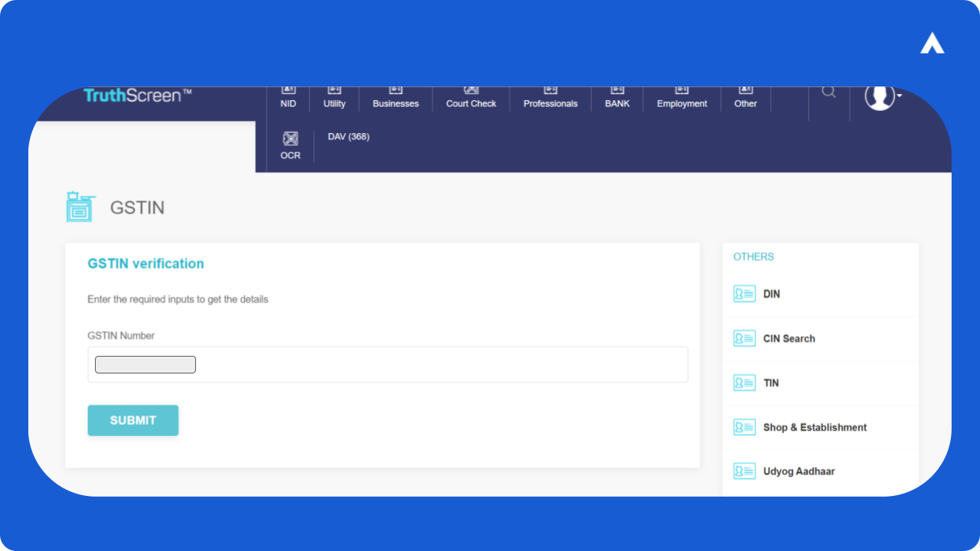980x551 pixels.
Task: Click the TruthScreen logo
Action: 138,96
